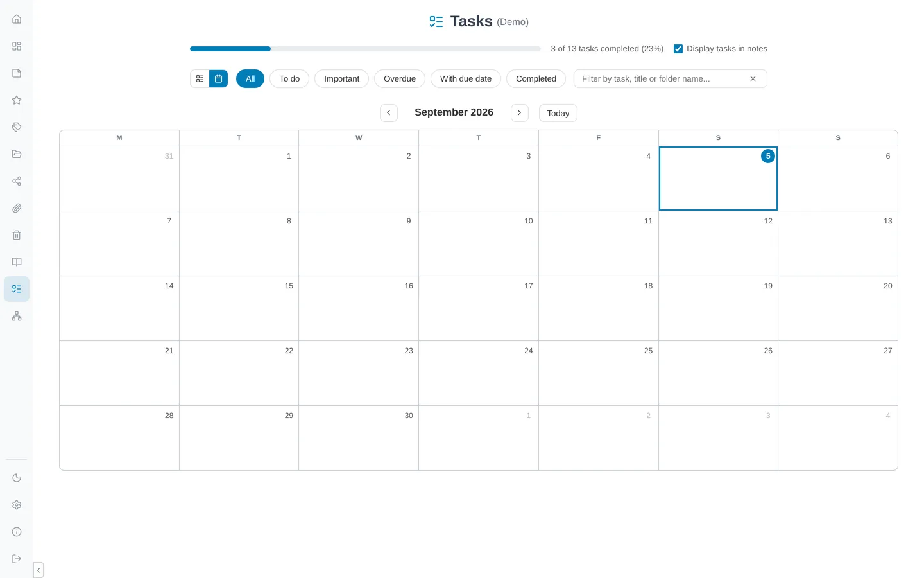
Task: Select September 24 in the calendar
Action: click(x=479, y=373)
